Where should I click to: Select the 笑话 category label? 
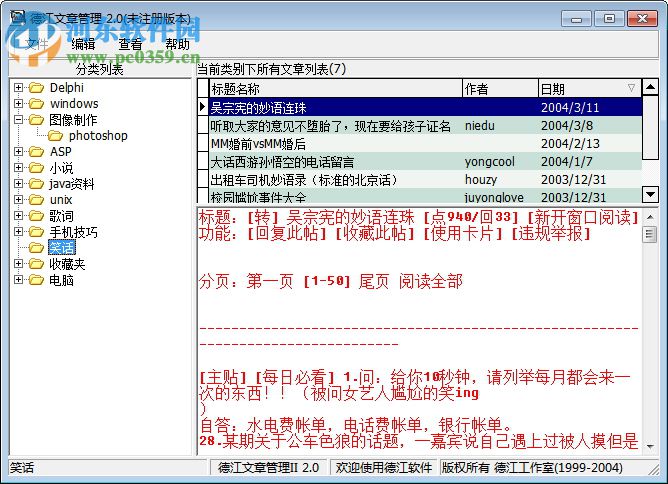[62, 248]
